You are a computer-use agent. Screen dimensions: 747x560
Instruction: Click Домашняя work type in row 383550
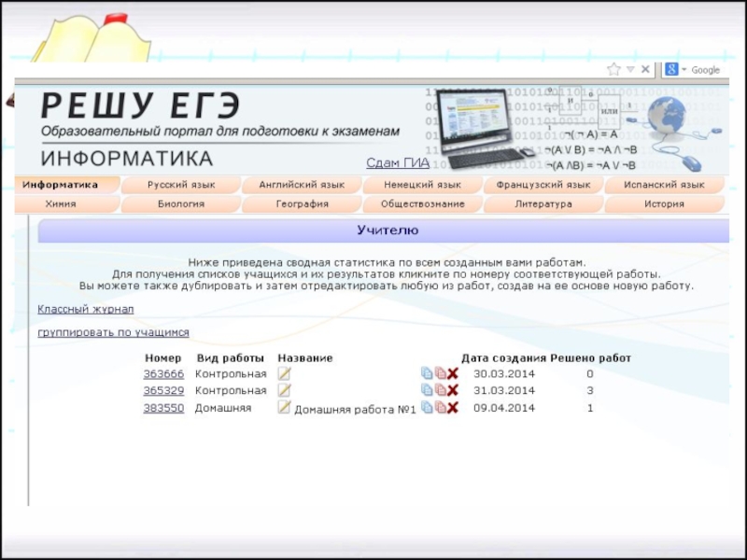[x=223, y=408]
